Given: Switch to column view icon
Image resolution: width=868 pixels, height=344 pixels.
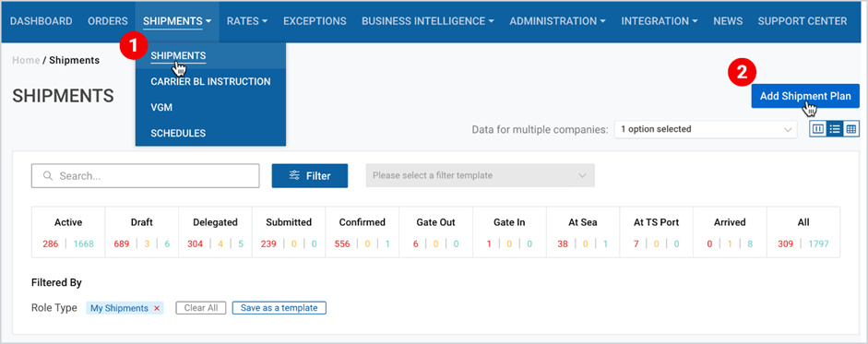Looking at the screenshot, I should [817, 129].
